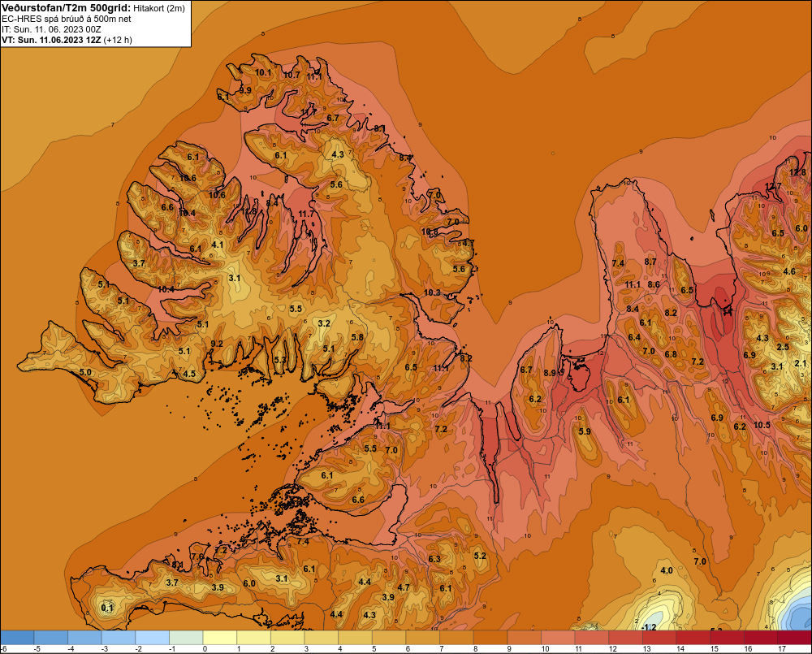Viewport: 812px width, 654px height.
Task: Pick the legend swatch between -2 and -1
Action: [x=153, y=638]
